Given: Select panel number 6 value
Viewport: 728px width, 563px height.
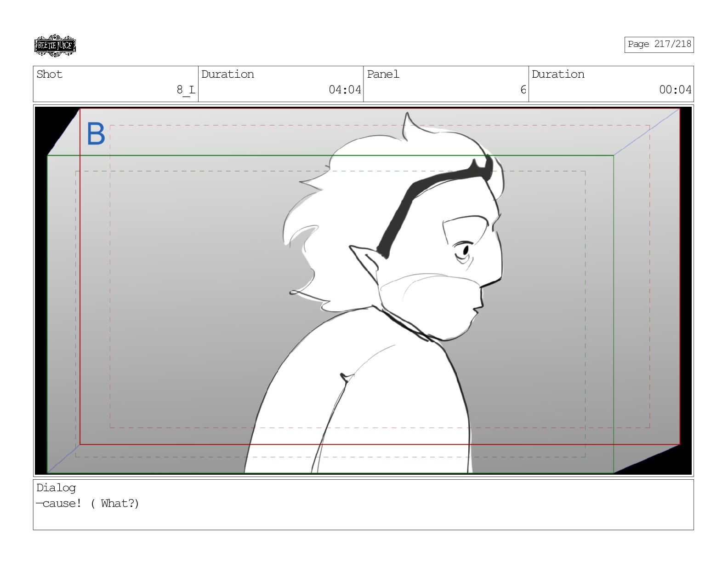Looking at the screenshot, I should click(523, 90).
